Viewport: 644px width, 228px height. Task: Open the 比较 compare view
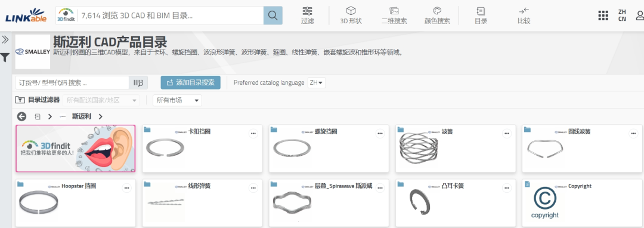tap(524, 16)
